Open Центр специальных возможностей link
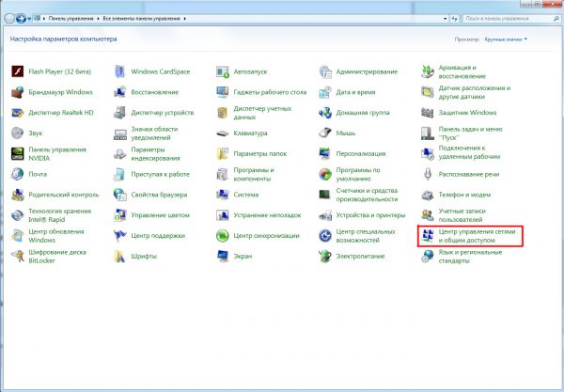This screenshot has width=564, height=392. pos(366,236)
